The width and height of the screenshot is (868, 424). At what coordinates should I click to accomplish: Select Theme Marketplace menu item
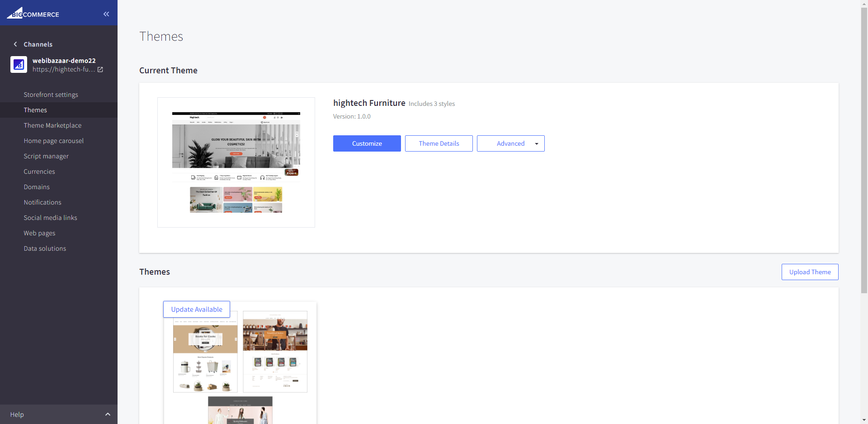pos(52,125)
